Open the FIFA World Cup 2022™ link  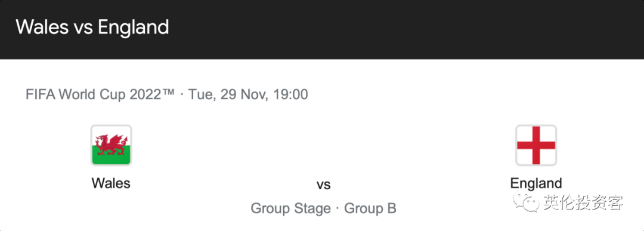[100, 94]
